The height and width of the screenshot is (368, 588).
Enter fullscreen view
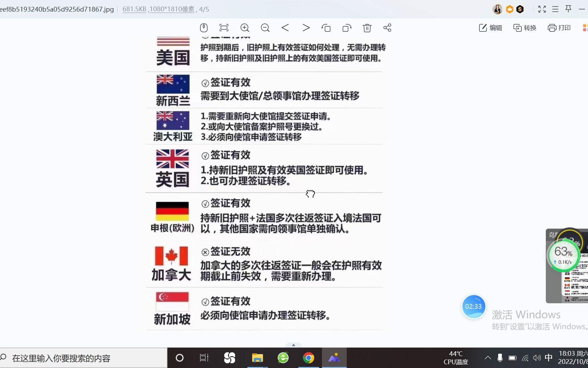pyautogui.click(x=542, y=9)
